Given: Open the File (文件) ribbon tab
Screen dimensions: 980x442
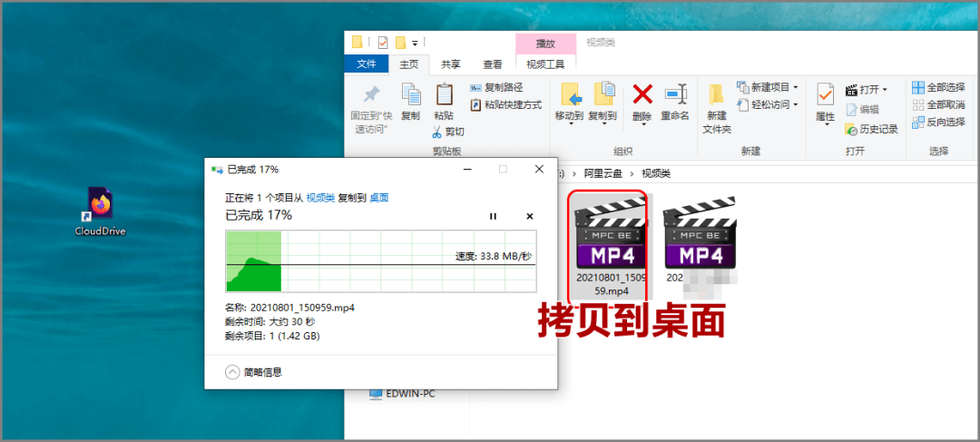Looking at the screenshot, I should click(367, 64).
